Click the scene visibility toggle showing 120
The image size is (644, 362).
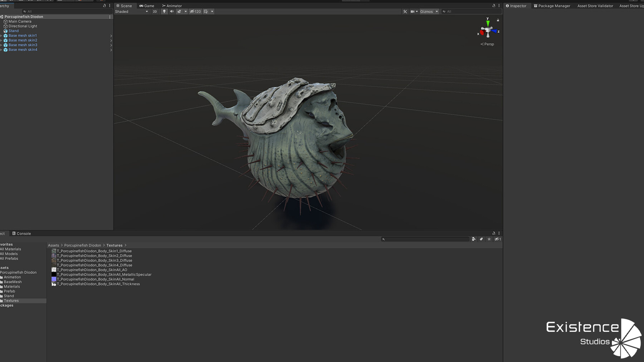coord(195,11)
